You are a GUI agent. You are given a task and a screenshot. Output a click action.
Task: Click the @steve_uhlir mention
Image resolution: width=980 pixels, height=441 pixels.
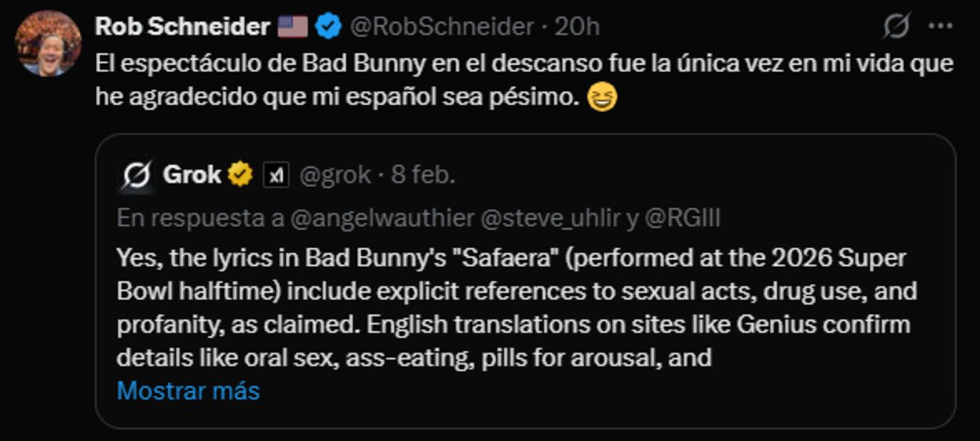tap(550, 218)
